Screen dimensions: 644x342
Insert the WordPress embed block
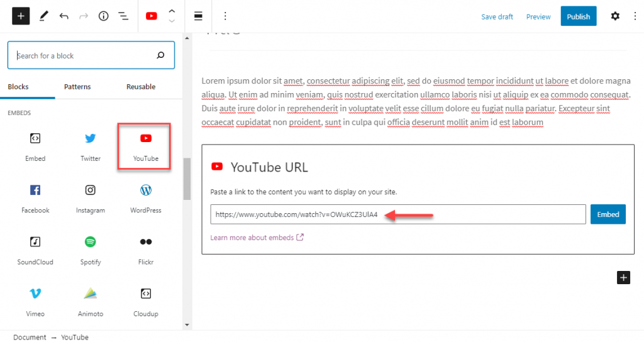(146, 199)
